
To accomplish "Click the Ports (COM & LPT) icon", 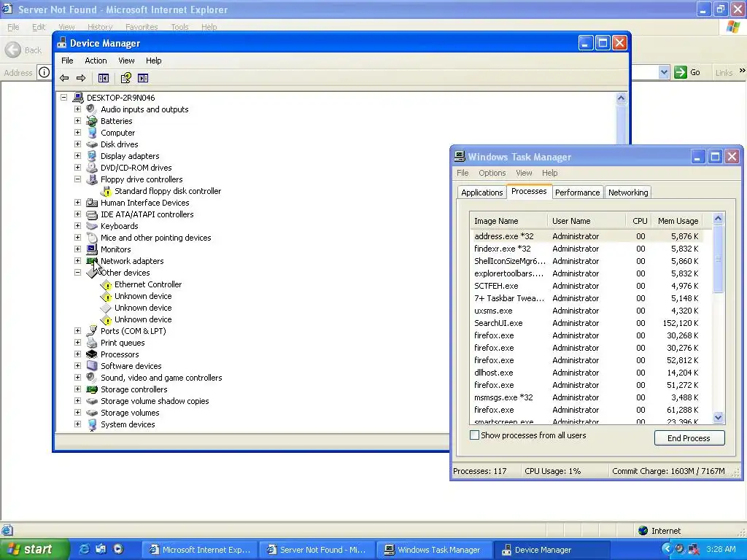I will [x=92, y=331].
